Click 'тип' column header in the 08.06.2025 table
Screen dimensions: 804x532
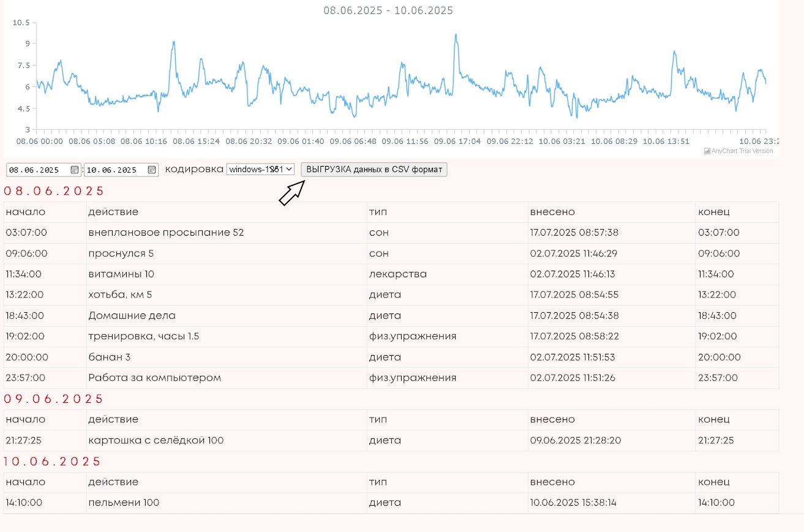(x=377, y=212)
